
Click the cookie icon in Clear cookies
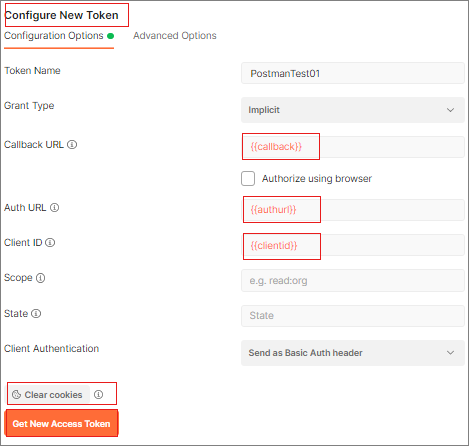pos(16,395)
